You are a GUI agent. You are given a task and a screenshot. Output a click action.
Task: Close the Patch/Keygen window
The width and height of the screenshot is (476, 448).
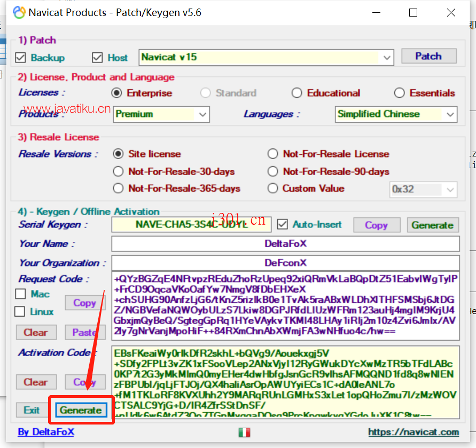coord(451,13)
